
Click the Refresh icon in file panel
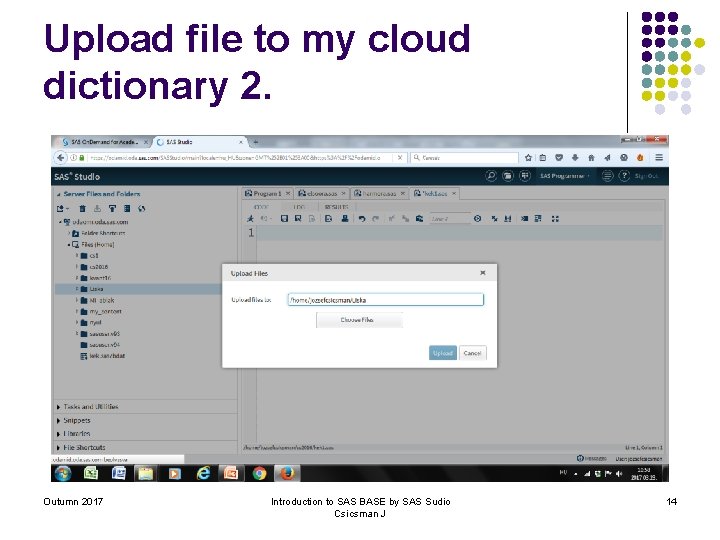click(142, 208)
